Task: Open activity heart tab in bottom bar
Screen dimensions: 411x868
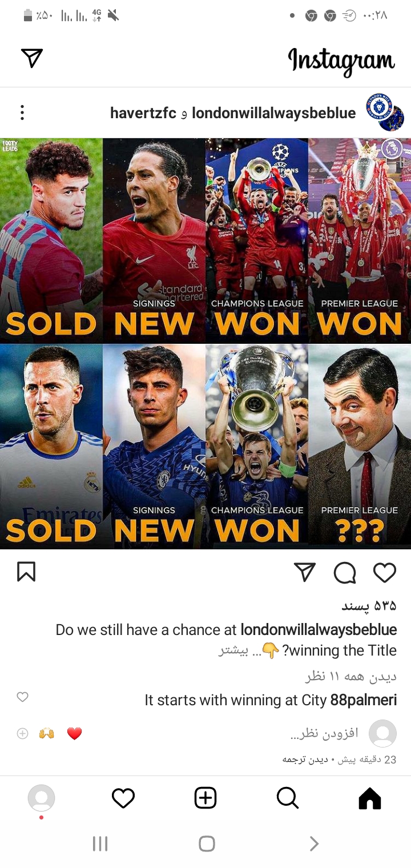Action: (x=123, y=798)
